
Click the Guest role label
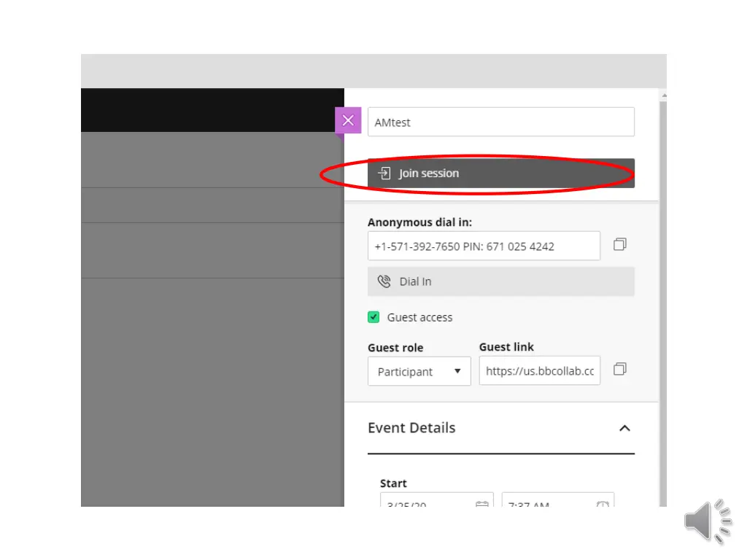395,348
